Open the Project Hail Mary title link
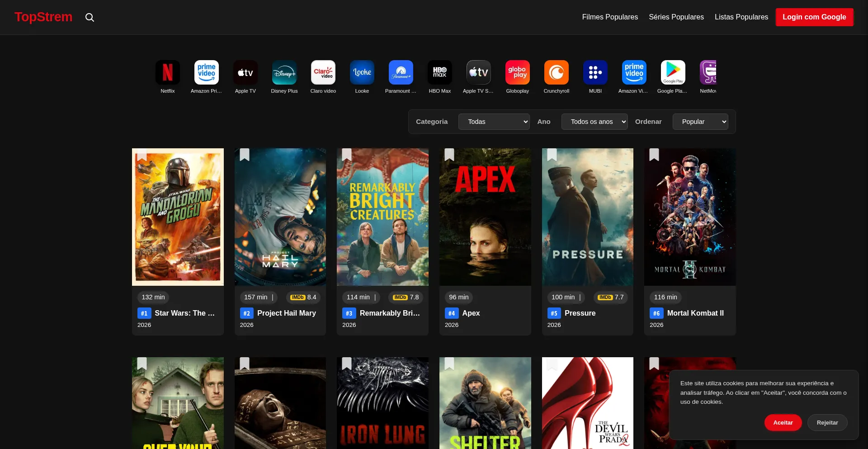Viewport: 868px width, 449px height. tap(287, 313)
